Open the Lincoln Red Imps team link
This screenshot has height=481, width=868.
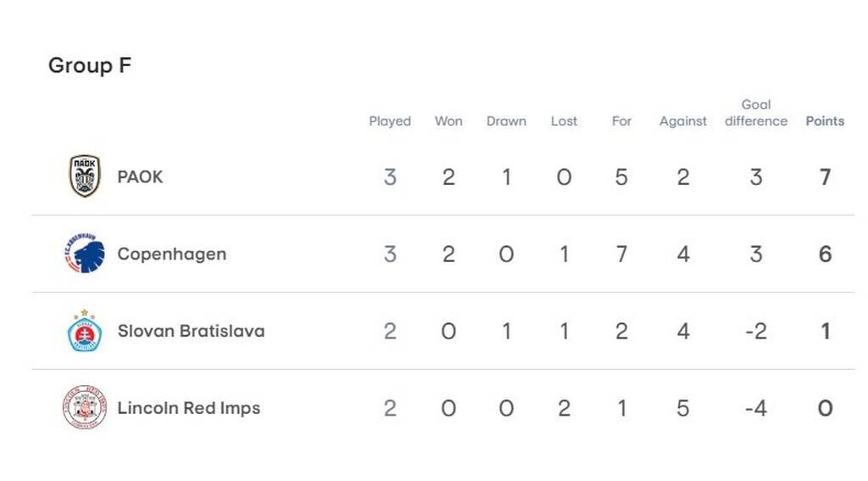tap(188, 408)
